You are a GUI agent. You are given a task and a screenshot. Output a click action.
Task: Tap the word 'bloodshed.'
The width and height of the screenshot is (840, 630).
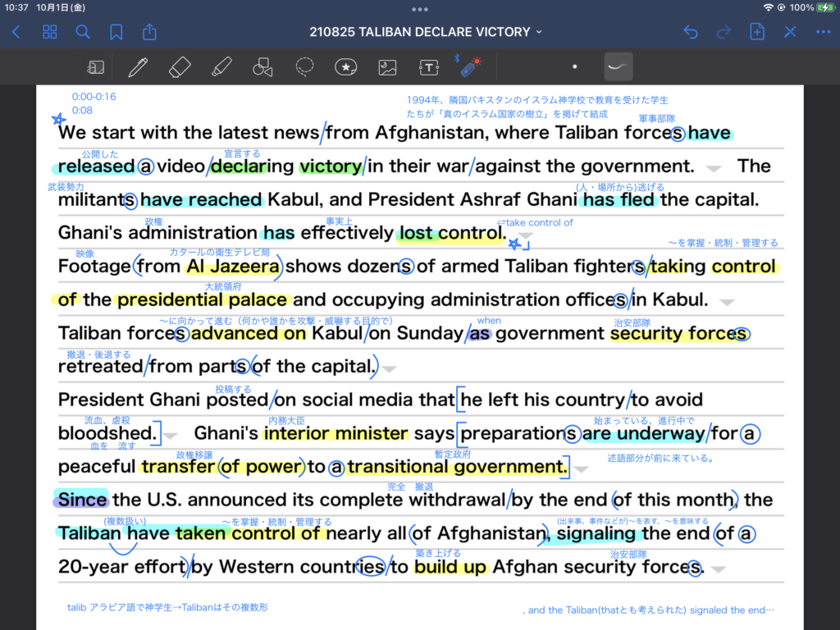pyautogui.click(x=107, y=433)
